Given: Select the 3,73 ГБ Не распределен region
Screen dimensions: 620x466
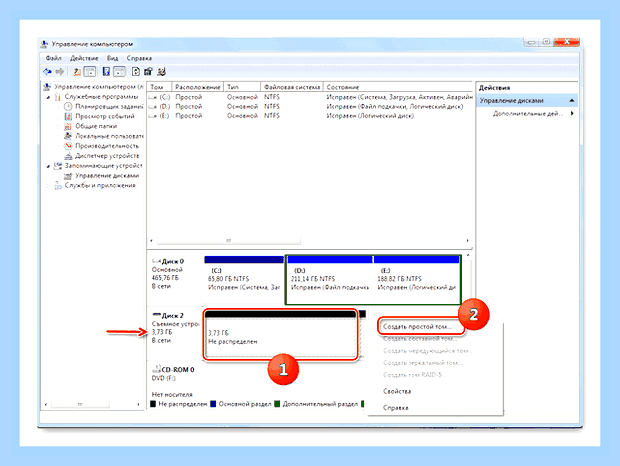Looking at the screenshot, I should coord(281,334).
